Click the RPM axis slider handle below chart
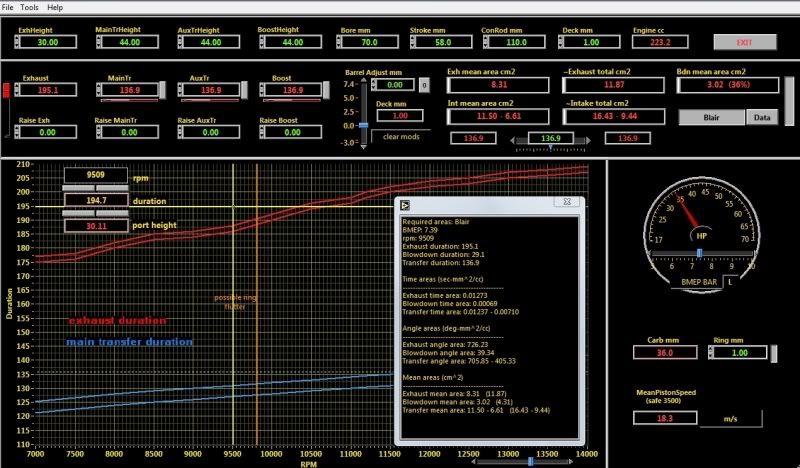 pyautogui.click(x=530, y=461)
